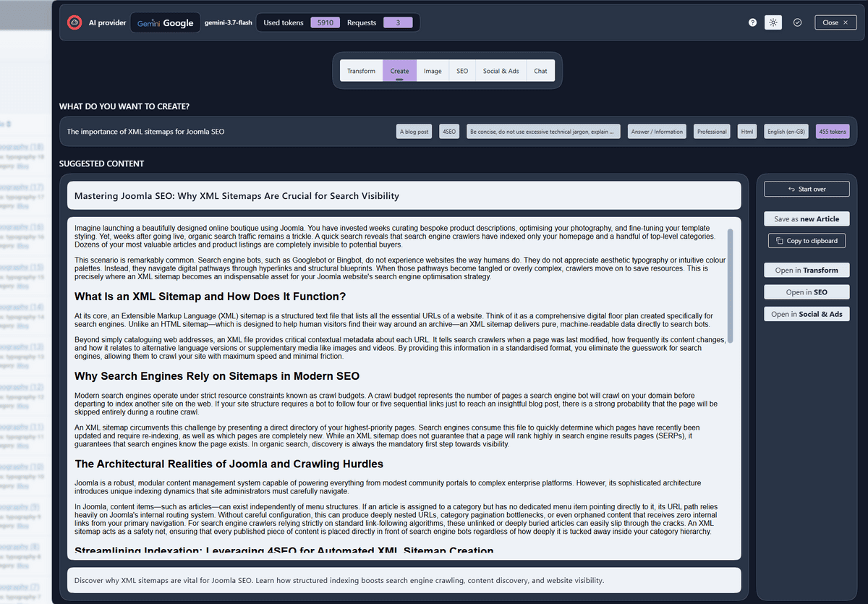Open the help question mark icon

point(753,22)
